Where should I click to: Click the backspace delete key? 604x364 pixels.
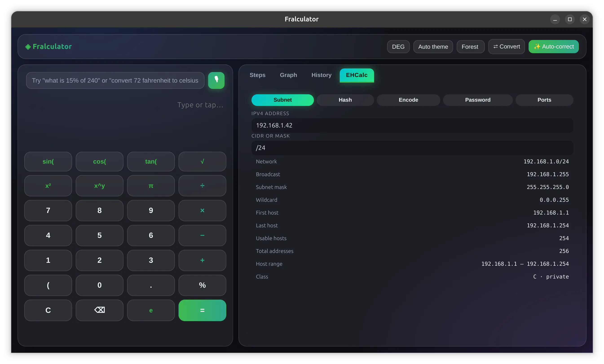tap(99, 310)
